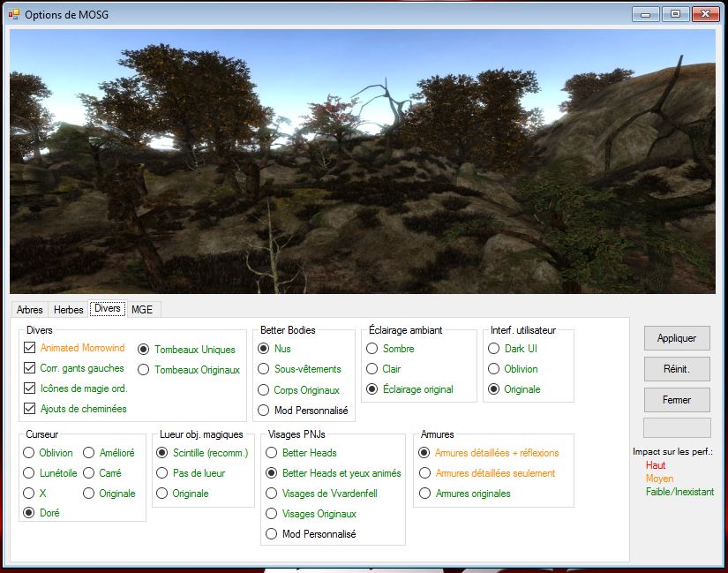Choose Armures originales radio button
Image resolution: width=728 pixels, height=573 pixels.
pyautogui.click(x=425, y=494)
